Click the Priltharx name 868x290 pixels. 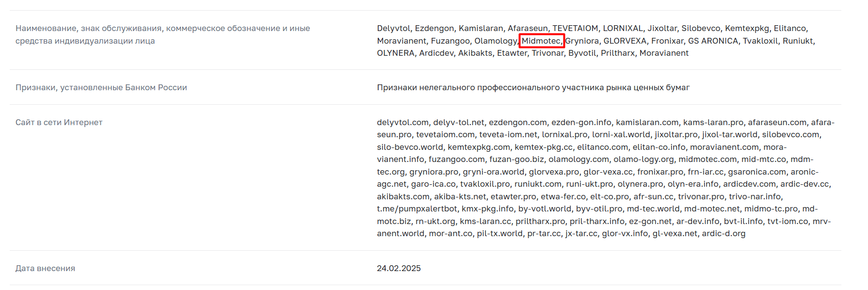618,53
